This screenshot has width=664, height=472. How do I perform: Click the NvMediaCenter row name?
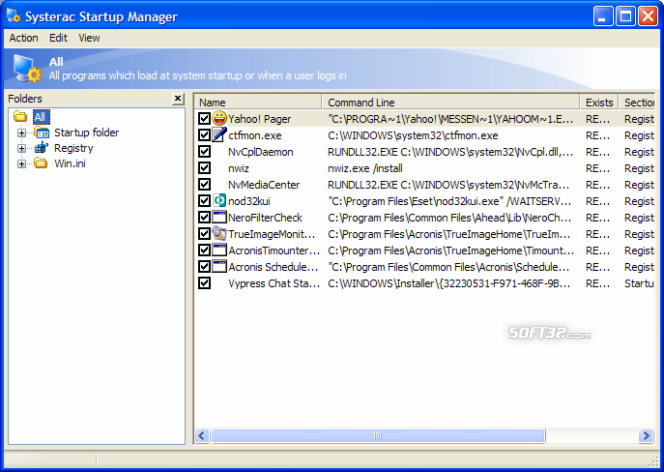pos(263,185)
